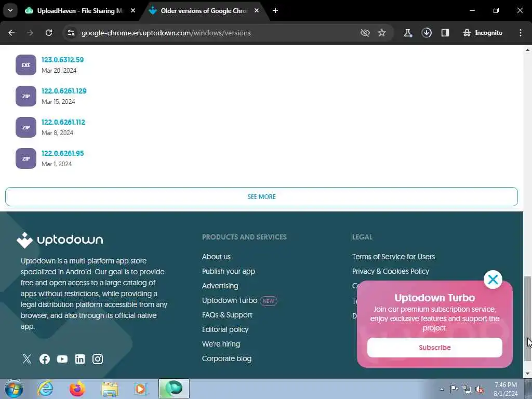532x399 pixels.
Task: Click the network tray icon
Action: coord(467,390)
